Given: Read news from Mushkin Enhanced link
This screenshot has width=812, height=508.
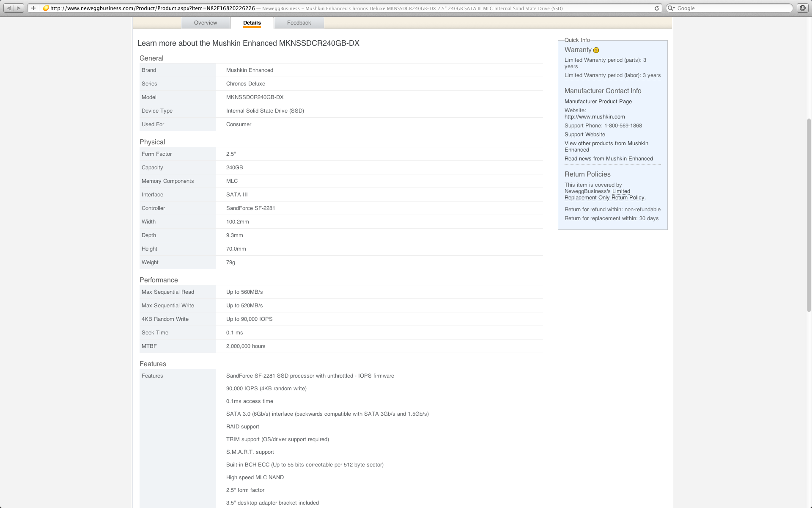Looking at the screenshot, I should pyautogui.click(x=609, y=159).
